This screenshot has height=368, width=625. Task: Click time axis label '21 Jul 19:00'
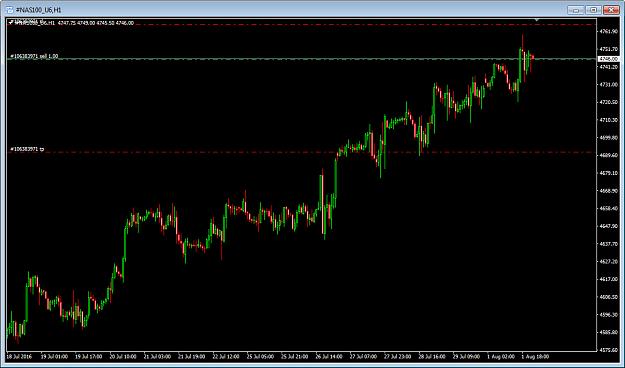coord(192,356)
